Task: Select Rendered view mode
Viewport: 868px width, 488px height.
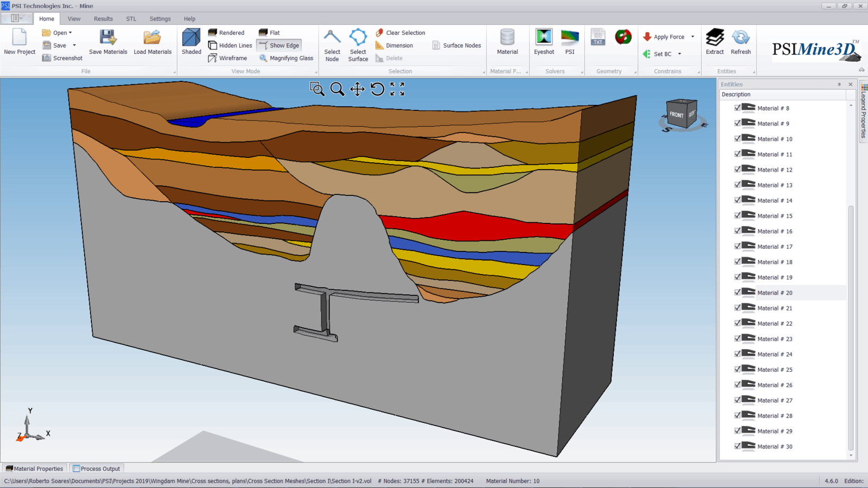Action: 226,33
